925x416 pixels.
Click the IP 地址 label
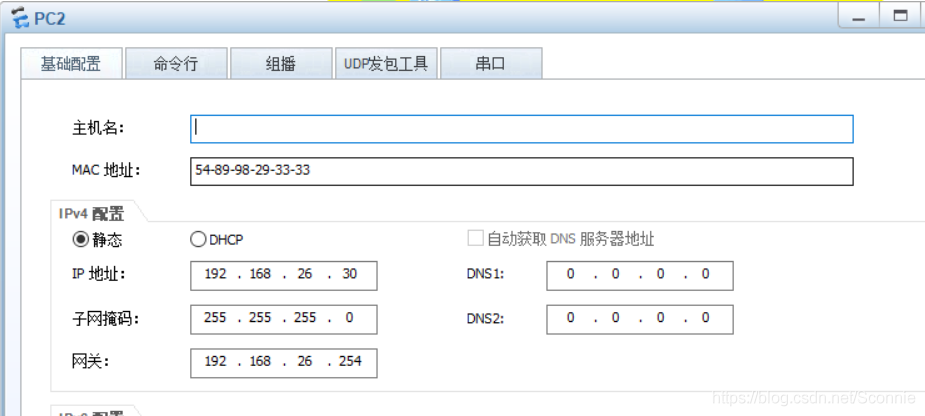tap(99, 274)
